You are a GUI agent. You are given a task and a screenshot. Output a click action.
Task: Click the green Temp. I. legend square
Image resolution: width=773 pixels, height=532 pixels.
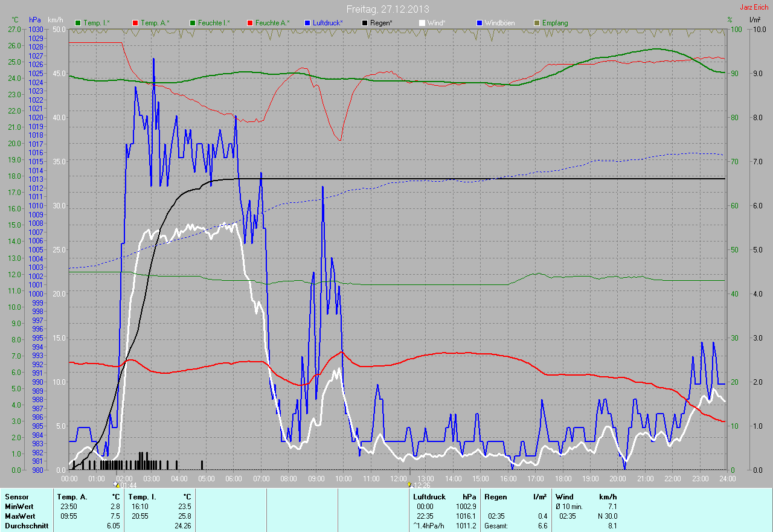(x=77, y=23)
